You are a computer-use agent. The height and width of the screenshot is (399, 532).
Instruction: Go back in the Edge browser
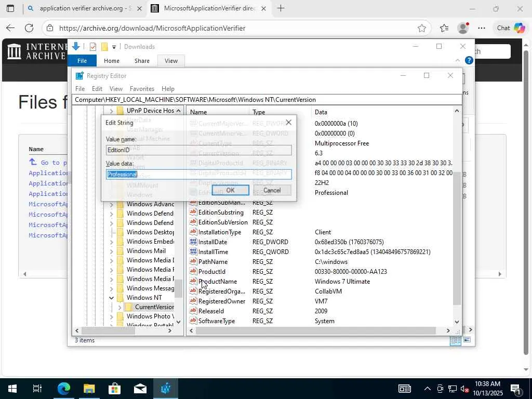point(10,28)
